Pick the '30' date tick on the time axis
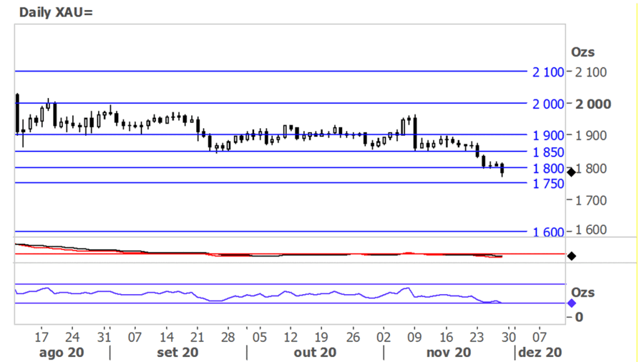The height and width of the screenshot is (362, 644). [x=509, y=338]
